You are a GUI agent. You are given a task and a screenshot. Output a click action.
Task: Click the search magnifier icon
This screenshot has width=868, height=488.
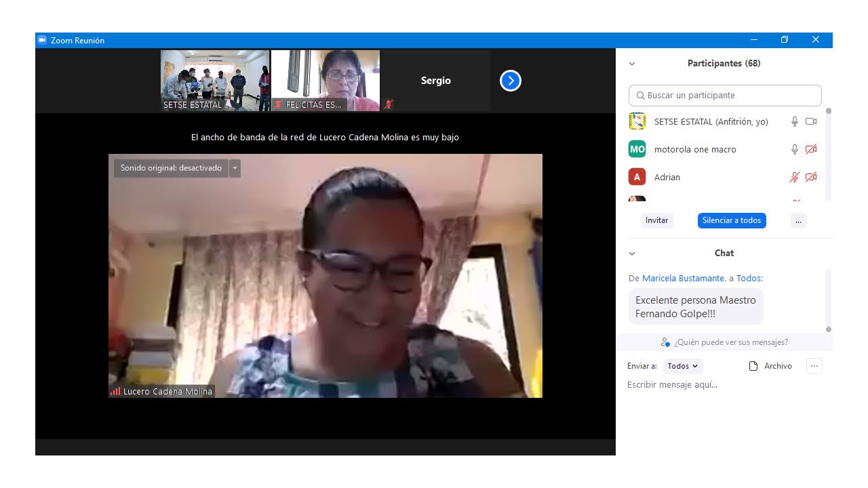click(x=640, y=96)
